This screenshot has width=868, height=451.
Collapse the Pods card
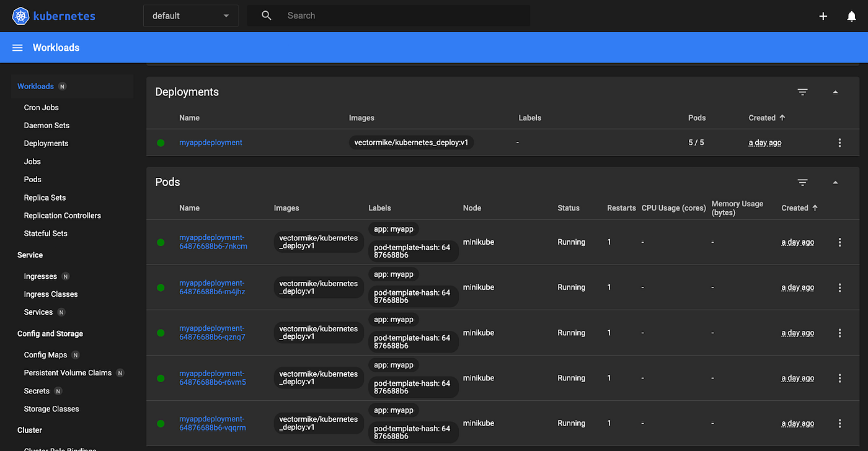click(835, 182)
